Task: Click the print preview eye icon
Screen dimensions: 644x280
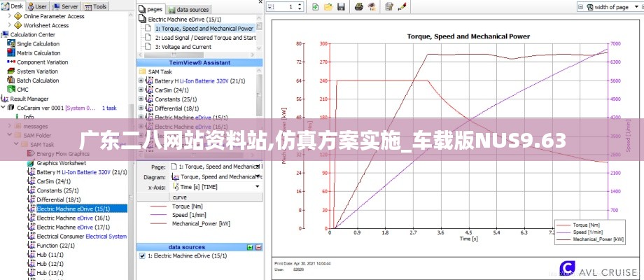Action: (371, 6)
